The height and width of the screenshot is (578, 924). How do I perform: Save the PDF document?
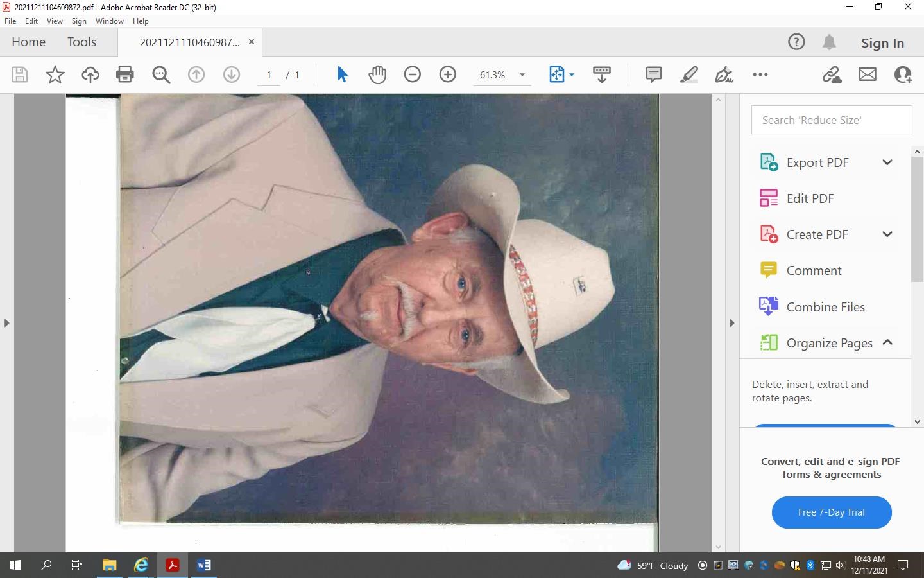pos(19,74)
